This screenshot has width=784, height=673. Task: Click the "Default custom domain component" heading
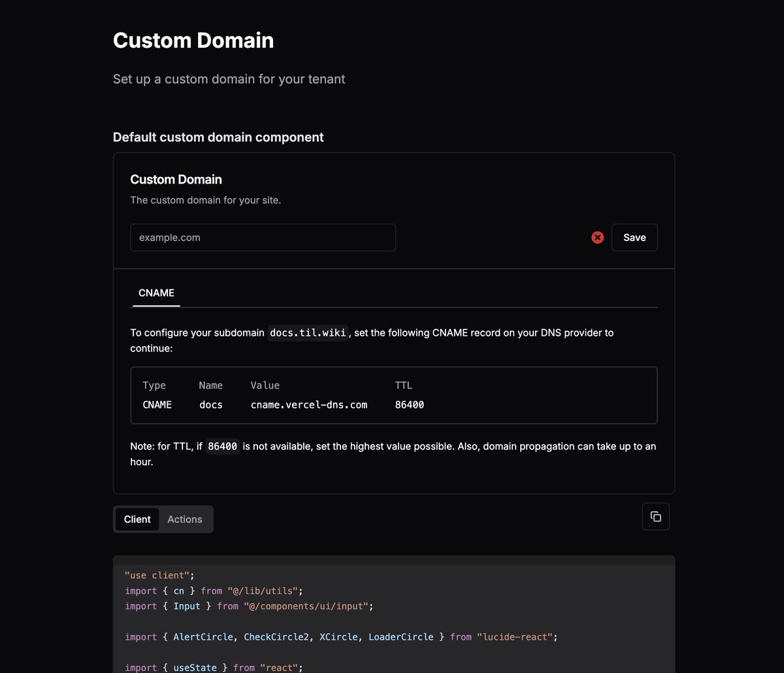(218, 137)
